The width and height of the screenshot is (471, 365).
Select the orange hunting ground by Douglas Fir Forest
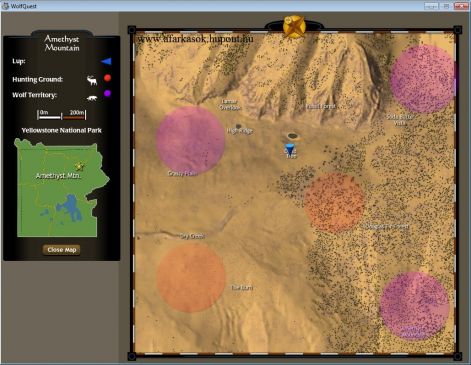click(335, 202)
